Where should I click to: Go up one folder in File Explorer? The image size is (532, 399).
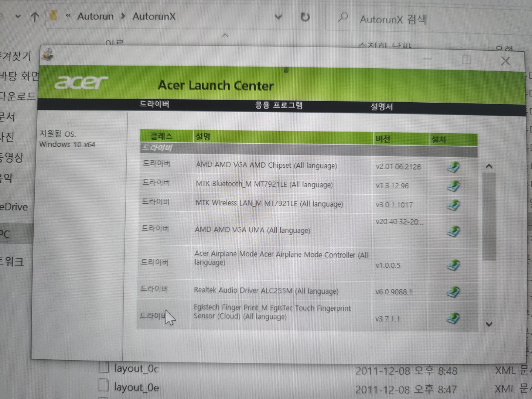point(35,17)
